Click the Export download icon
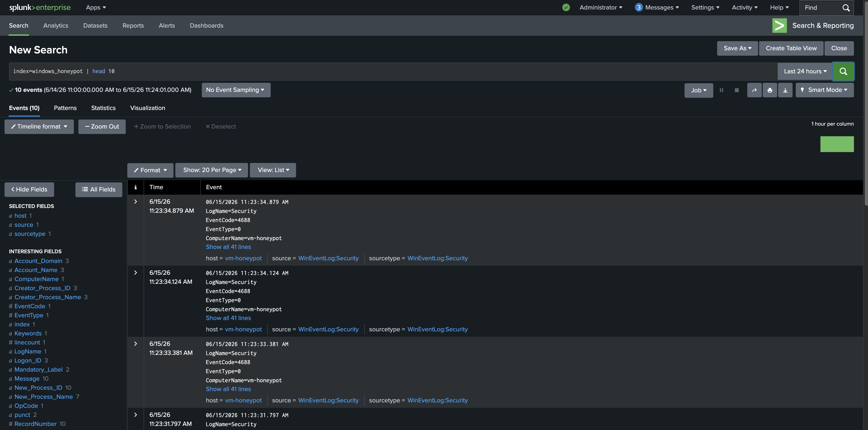Viewport: 868px width, 430px height. (785, 90)
